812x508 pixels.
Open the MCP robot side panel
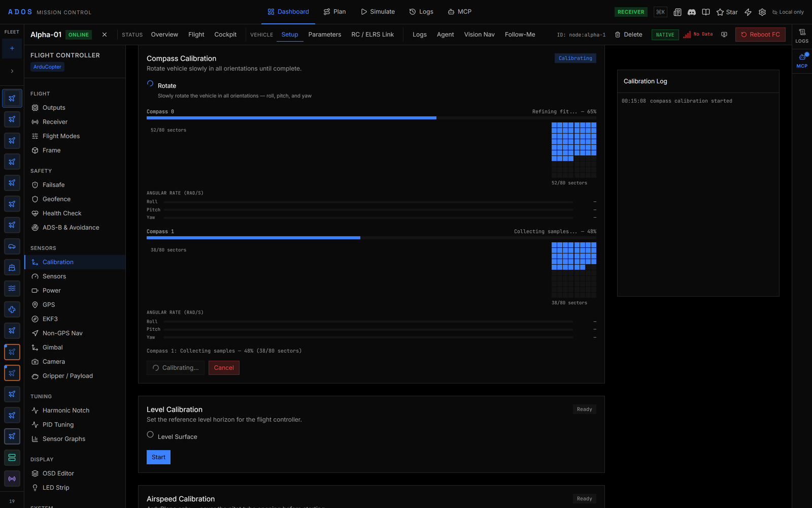pyautogui.click(x=802, y=60)
